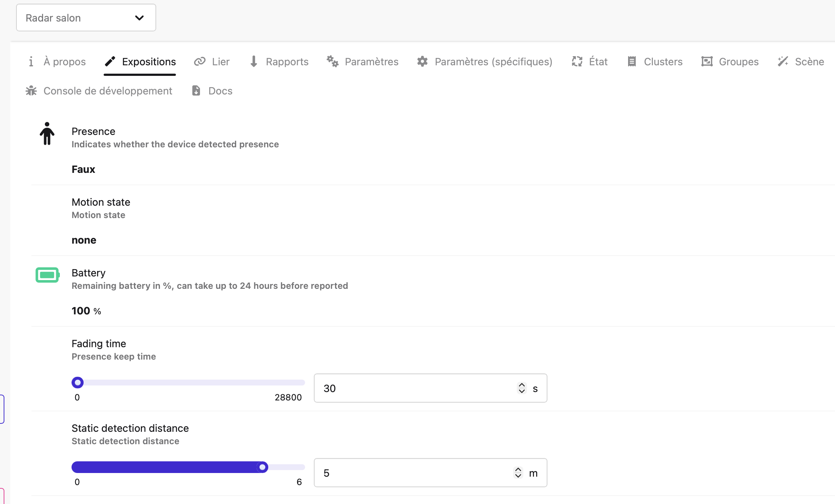Image resolution: width=835 pixels, height=504 pixels.
Task: Switch to the Paramètres (spécifiques) tab
Action: 493,62
